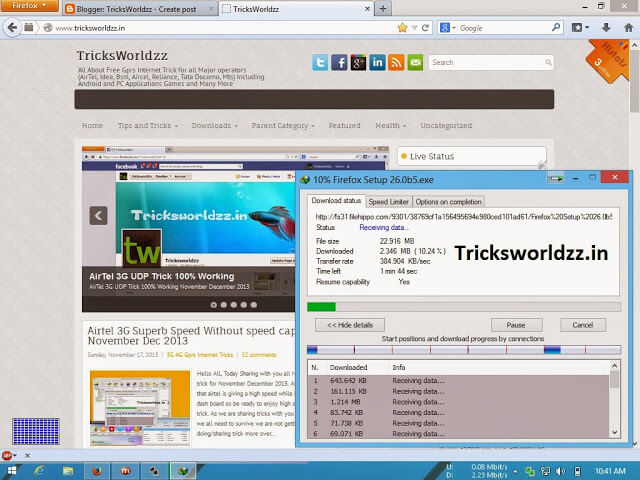Expand the Downloads menu
This screenshot has height=480, width=640.
coord(215,125)
